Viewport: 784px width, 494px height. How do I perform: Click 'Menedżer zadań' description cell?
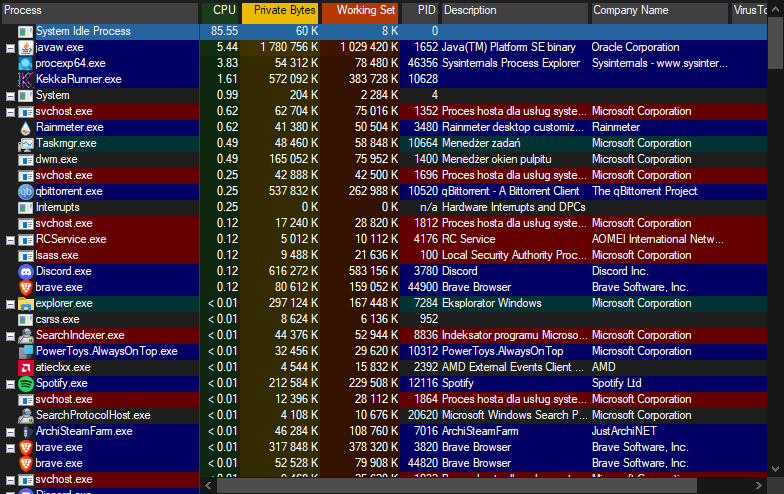pyautogui.click(x=481, y=143)
